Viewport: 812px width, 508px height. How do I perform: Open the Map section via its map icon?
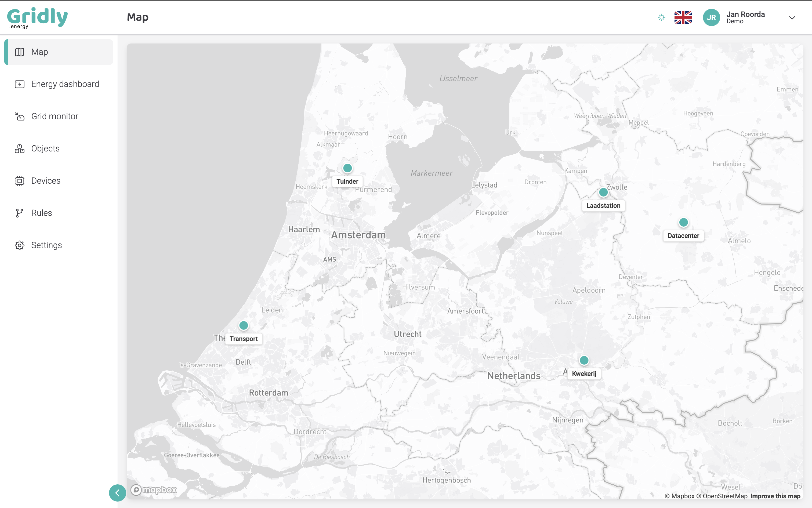click(x=20, y=52)
